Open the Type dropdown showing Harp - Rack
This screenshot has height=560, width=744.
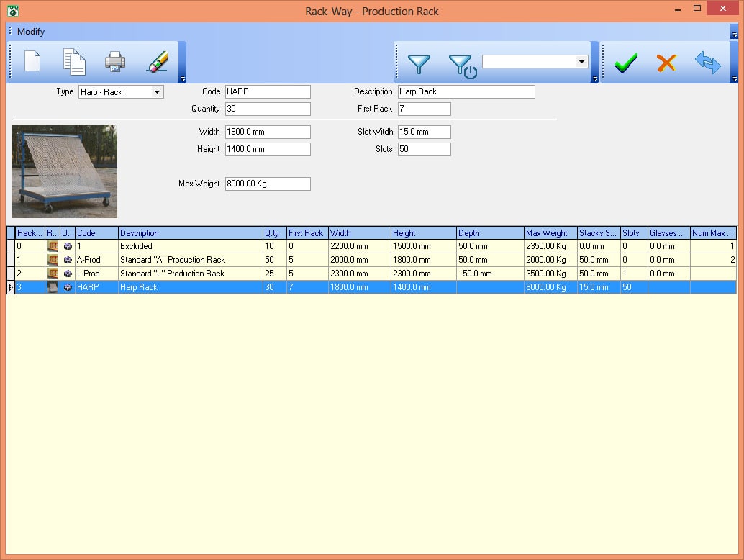coord(157,92)
